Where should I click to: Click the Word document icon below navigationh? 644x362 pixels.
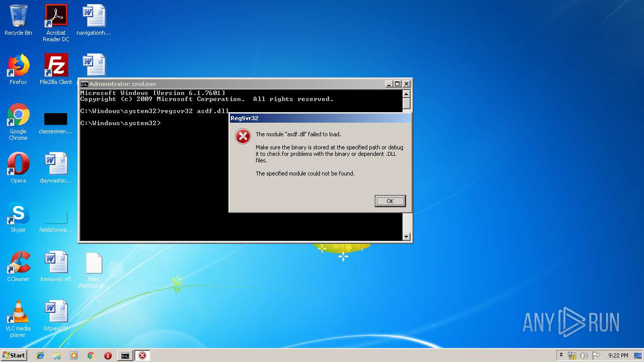pyautogui.click(x=94, y=66)
